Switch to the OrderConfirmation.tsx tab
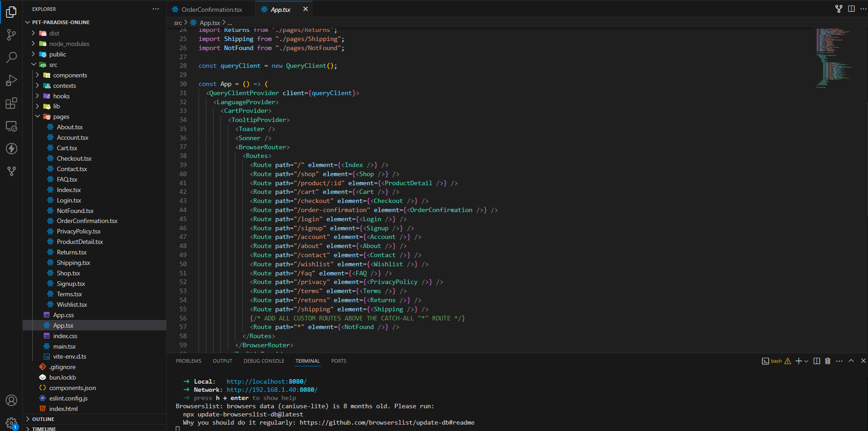 tap(211, 9)
